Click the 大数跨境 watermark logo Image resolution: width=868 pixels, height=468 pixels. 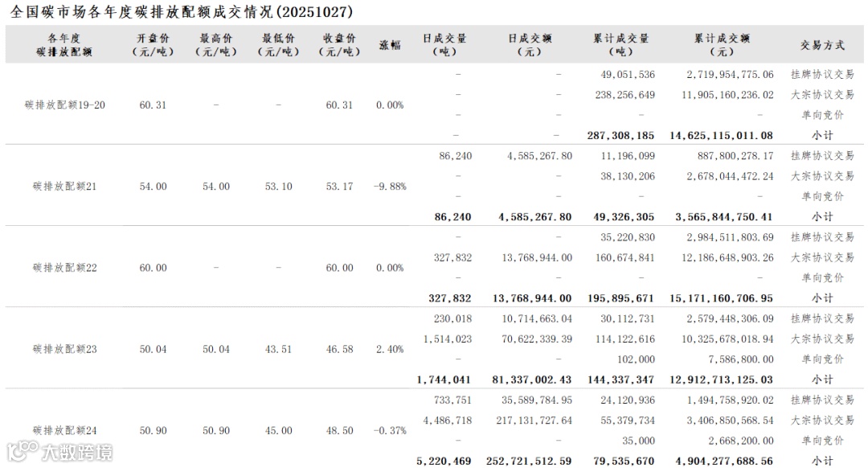pyautogui.click(x=59, y=452)
